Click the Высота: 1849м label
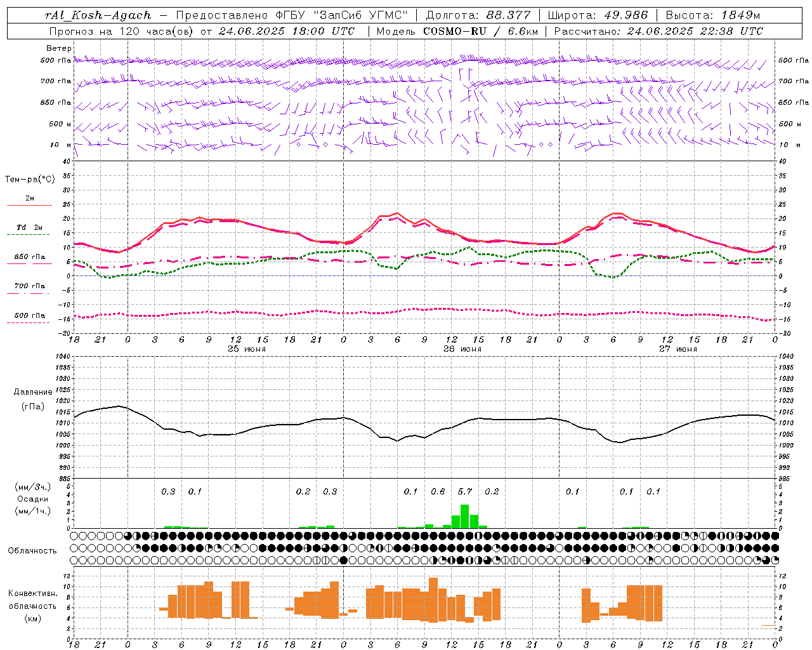This screenshot has height=650, width=812. (x=713, y=15)
